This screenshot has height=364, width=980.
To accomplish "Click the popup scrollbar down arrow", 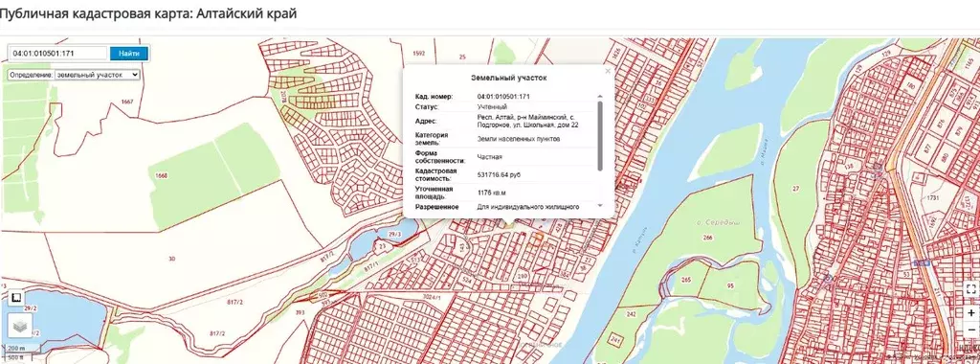I will tap(600, 205).
